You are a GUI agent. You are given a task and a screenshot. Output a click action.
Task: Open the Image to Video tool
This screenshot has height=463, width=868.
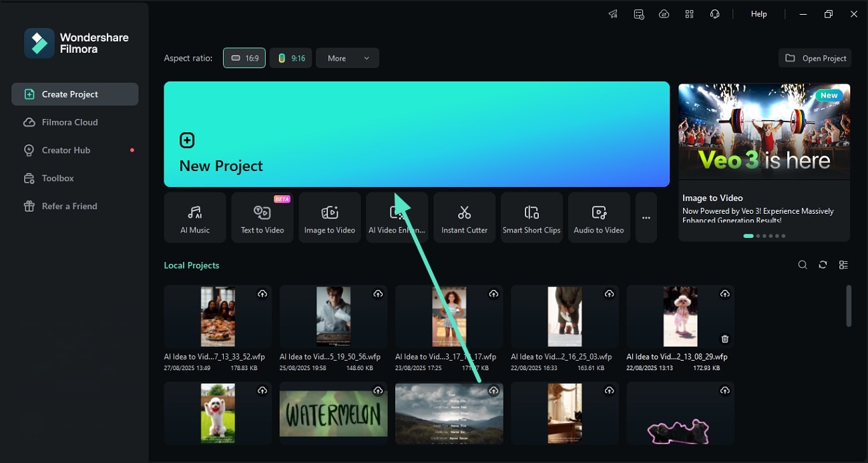pyautogui.click(x=330, y=217)
